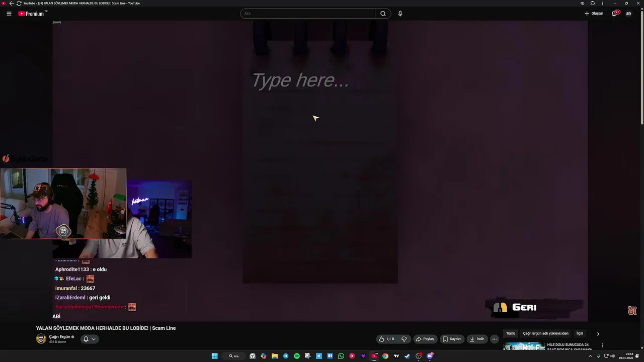644x362 pixels.
Task: Open subscription notification bell dropdown
Action: click(x=89, y=339)
